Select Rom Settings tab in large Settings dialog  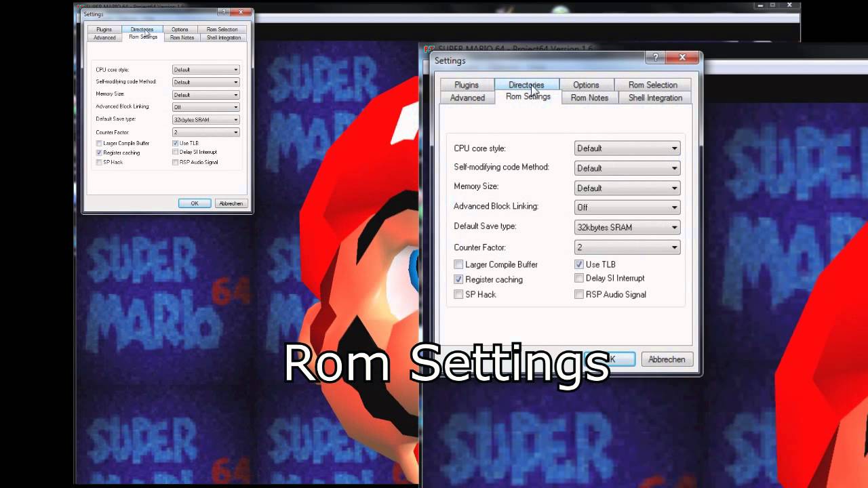528,96
